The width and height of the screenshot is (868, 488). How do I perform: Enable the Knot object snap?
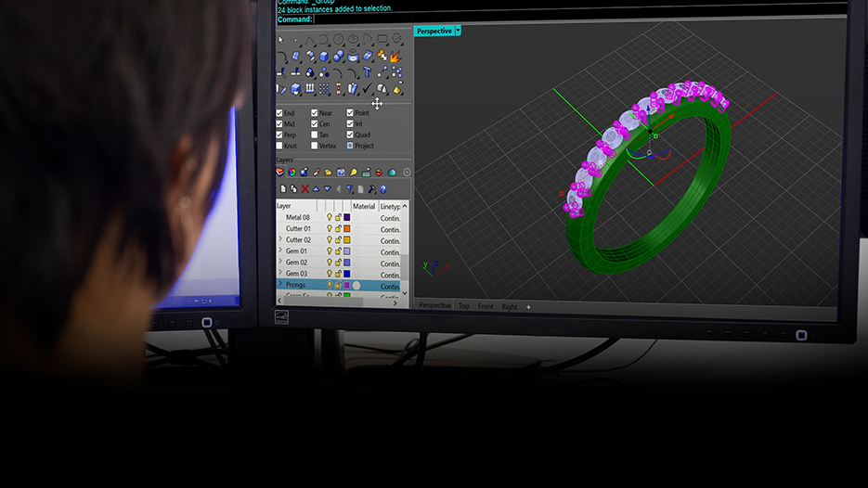tap(279, 146)
